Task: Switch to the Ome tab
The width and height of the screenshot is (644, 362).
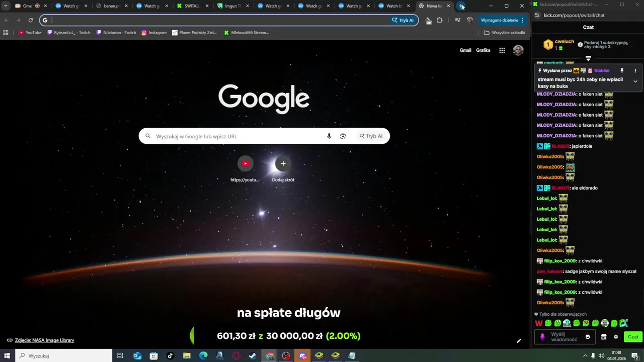Action: pyautogui.click(x=30, y=6)
